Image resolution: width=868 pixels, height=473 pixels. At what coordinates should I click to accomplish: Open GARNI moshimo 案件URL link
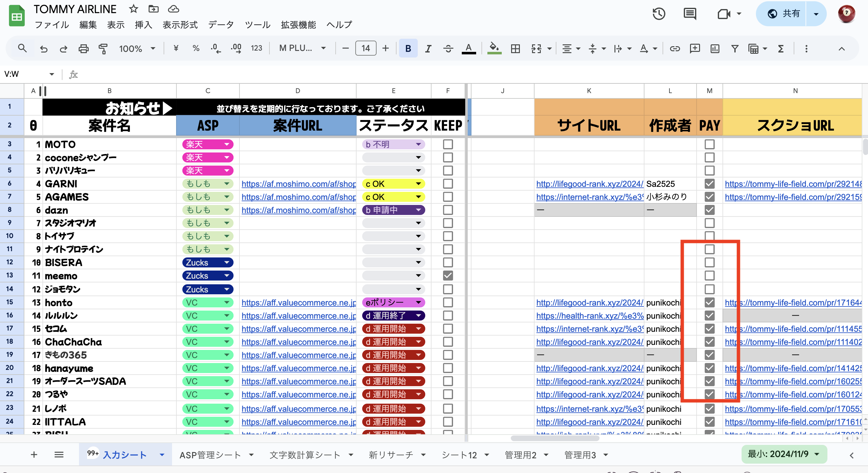298,184
